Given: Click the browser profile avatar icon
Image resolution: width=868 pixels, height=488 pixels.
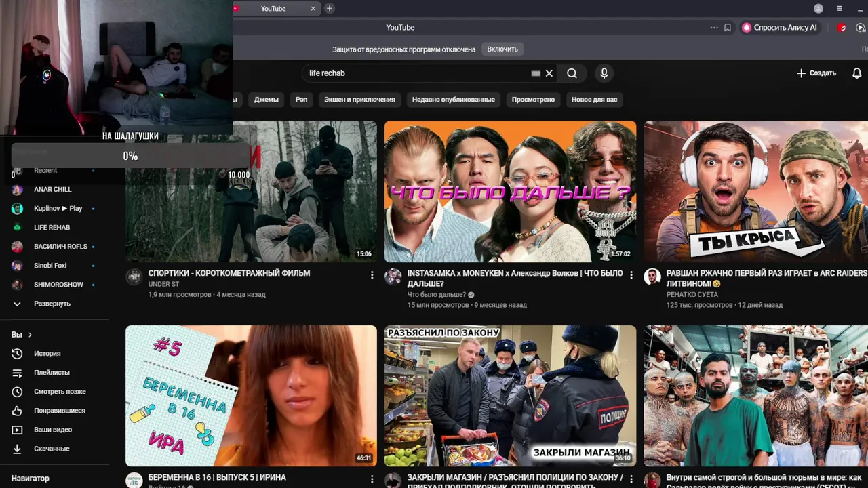Looking at the screenshot, I should pyautogui.click(x=818, y=9).
